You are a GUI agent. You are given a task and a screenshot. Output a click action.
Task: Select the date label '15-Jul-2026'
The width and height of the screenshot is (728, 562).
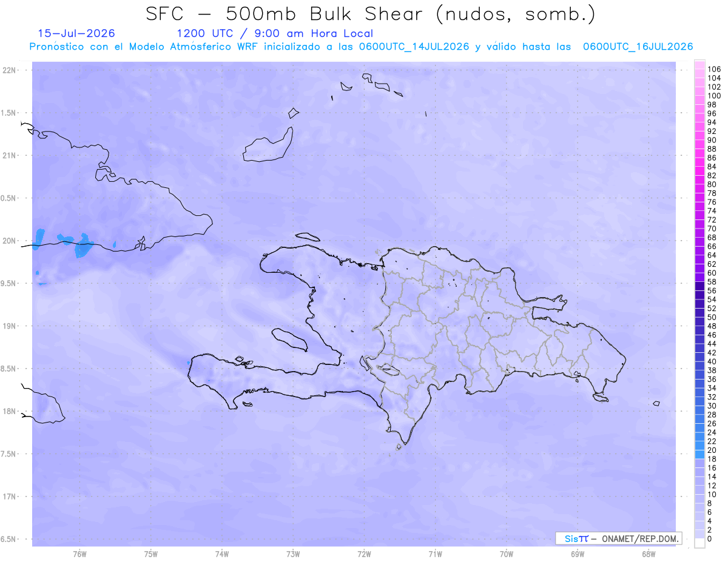tap(76, 33)
